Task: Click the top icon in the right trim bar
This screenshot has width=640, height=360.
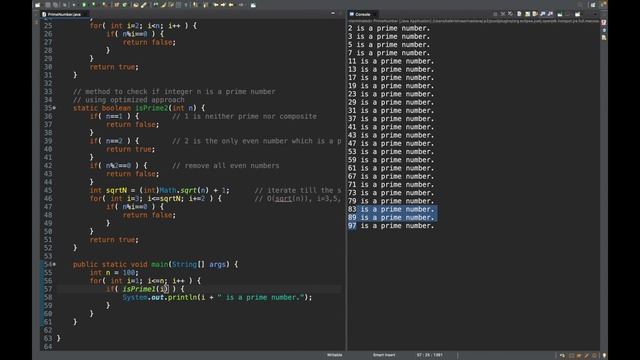Action: coord(604,22)
